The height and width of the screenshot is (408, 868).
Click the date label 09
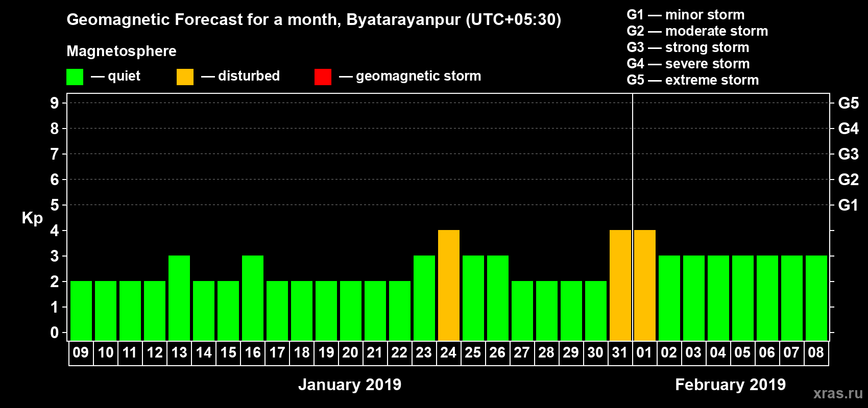point(81,352)
